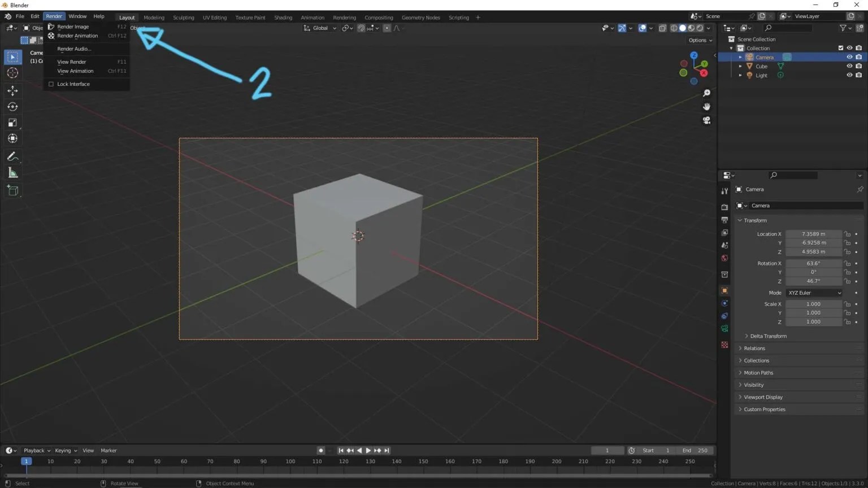Switch to rendered viewport shading
Viewport: 868px width, 488px height.
coord(700,28)
